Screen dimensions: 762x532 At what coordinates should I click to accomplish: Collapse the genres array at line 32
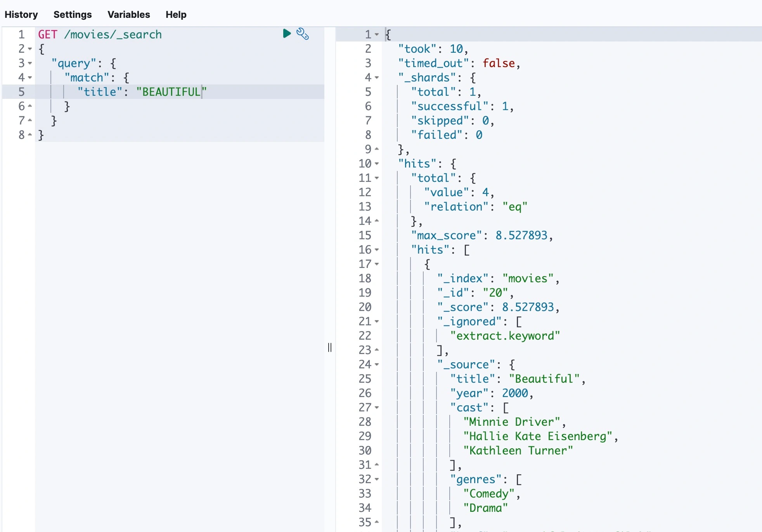coord(377,479)
